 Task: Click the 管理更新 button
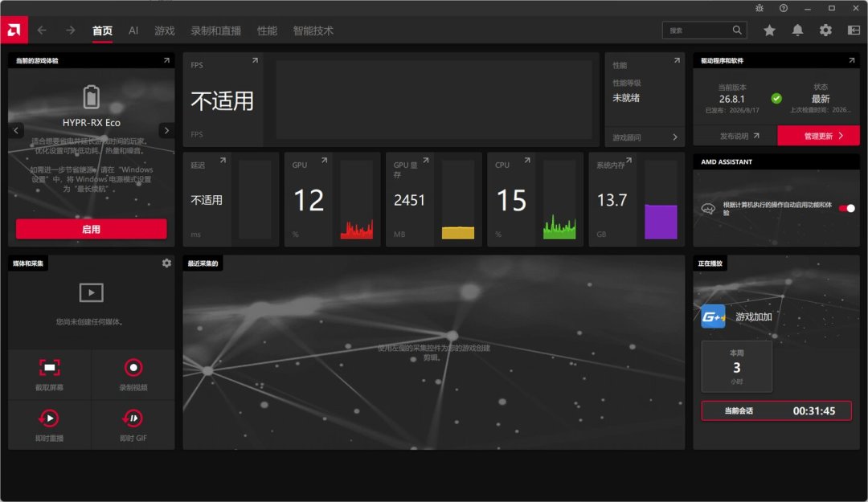(819, 136)
